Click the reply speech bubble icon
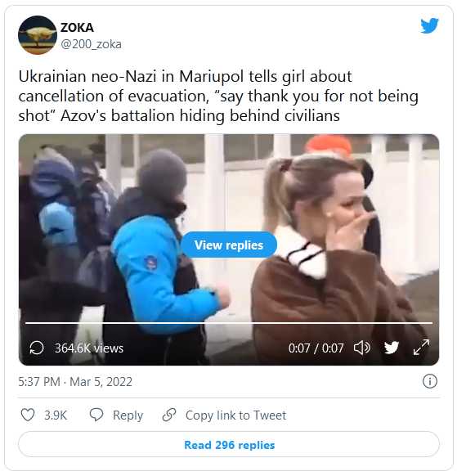The image size is (457, 476). [96, 415]
